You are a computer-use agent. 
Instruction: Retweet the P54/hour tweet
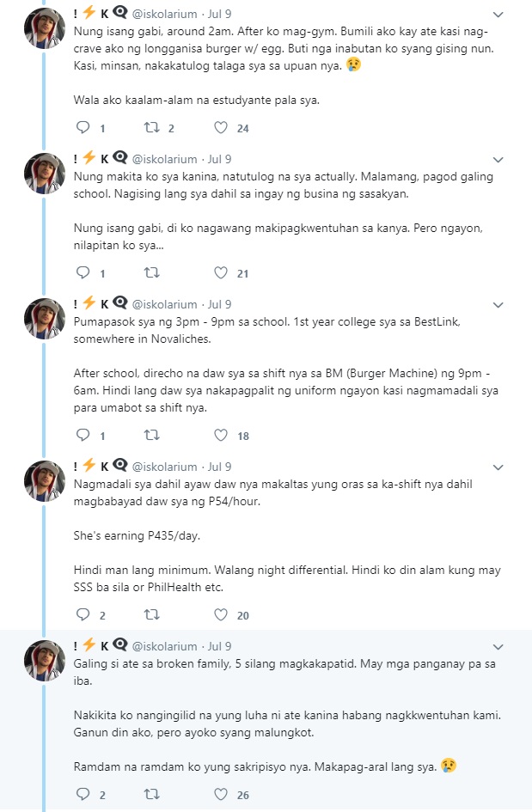(x=151, y=615)
